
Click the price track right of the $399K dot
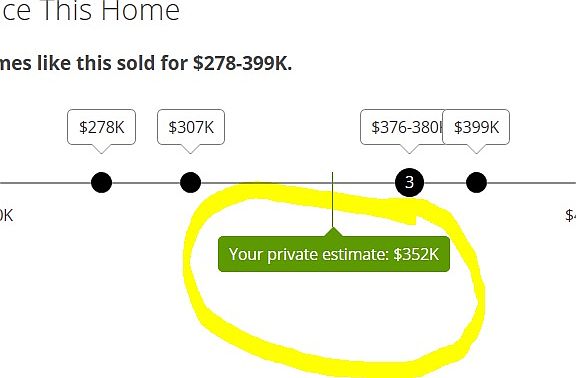click(x=531, y=183)
